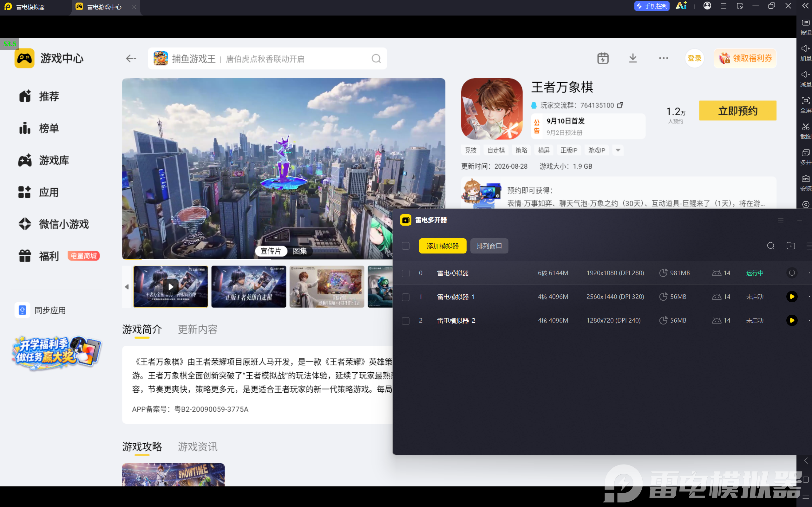Click the download manager icon in header
The image size is (812, 507).
coord(632,58)
